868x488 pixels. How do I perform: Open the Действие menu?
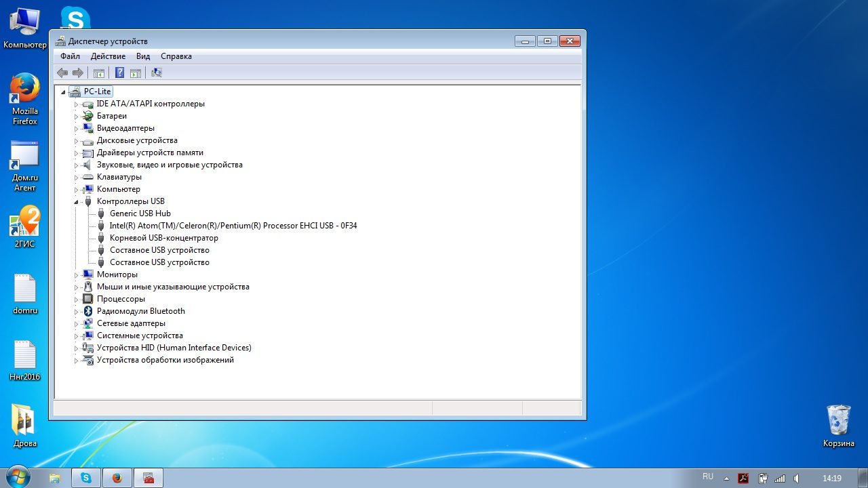click(108, 56)
